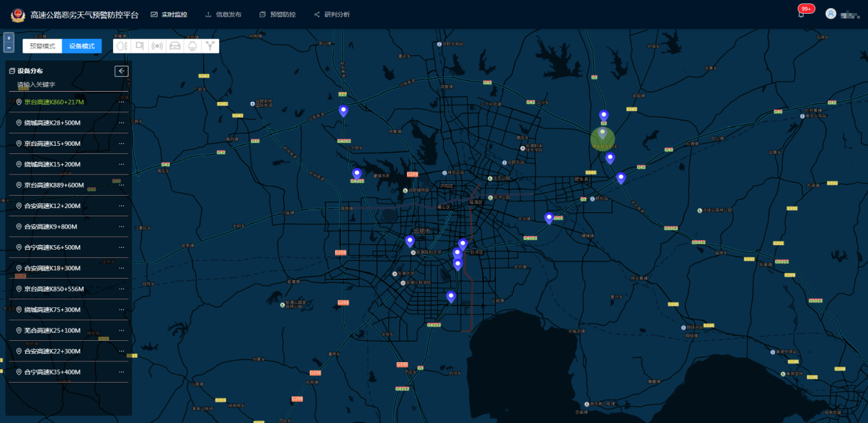Zoom out the map with minus button
The width and height of the screenshot is (868, 423).
click(x=9, y=48)
